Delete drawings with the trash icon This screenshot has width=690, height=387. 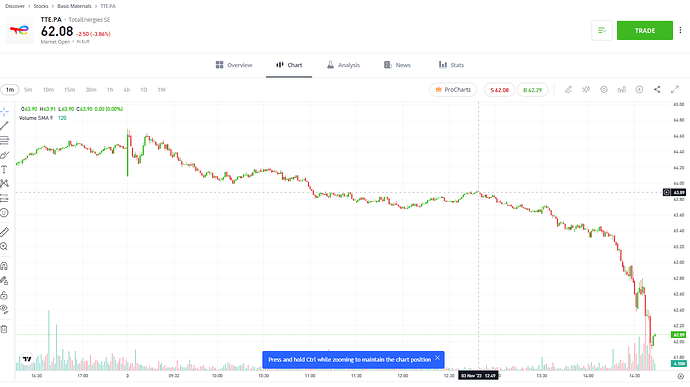[4, 329]
